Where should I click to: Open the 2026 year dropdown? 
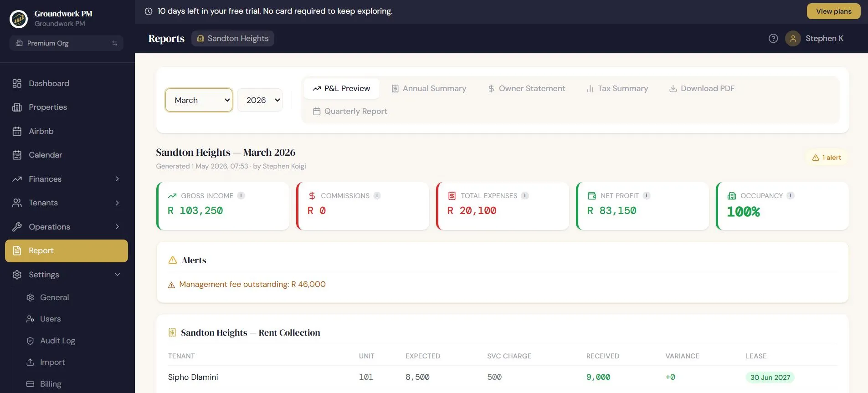260,100
